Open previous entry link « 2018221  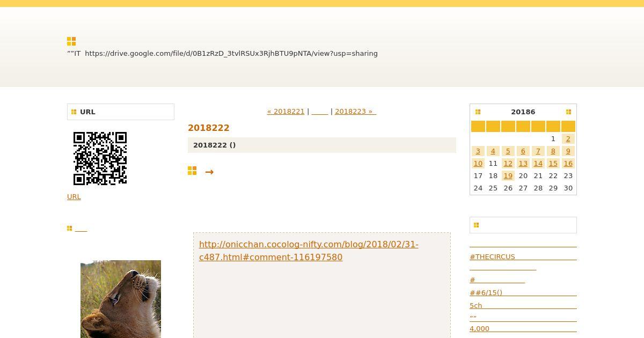coord(286,112)
